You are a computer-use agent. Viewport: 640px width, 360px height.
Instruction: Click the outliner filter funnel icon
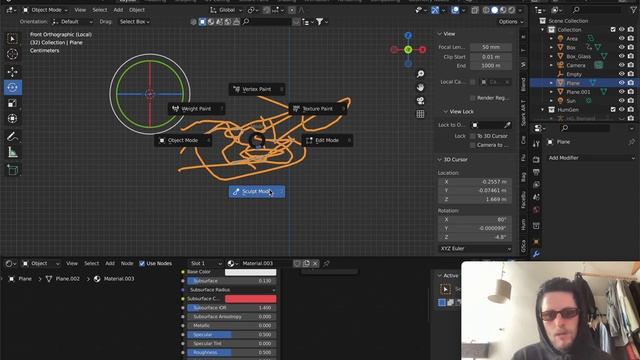click(x=633, y=10)
